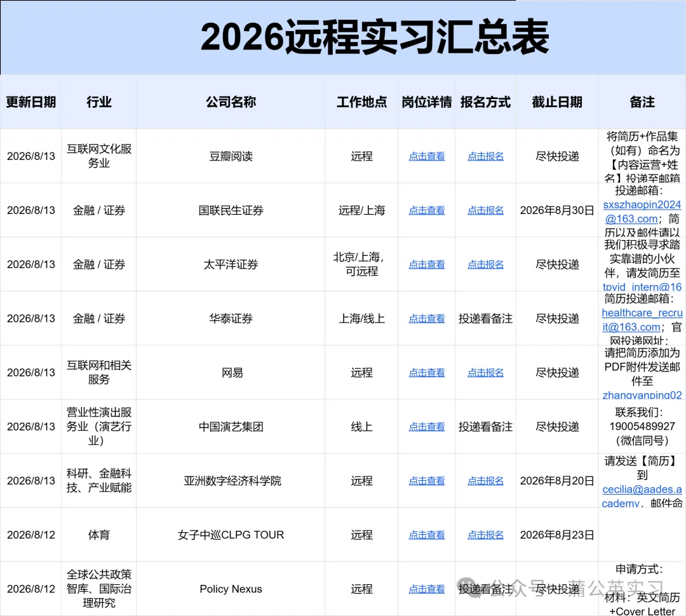
Task: Select the 上海/线上 location cell
Action: 362,319
